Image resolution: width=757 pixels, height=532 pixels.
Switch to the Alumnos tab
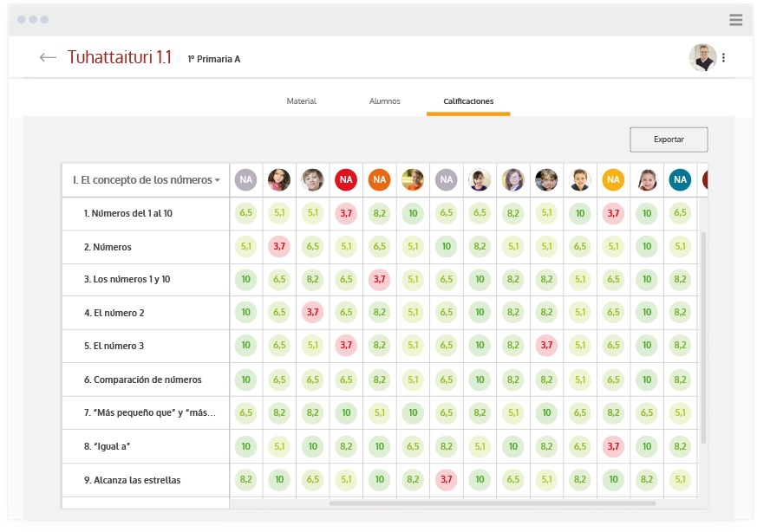(384, 101)
